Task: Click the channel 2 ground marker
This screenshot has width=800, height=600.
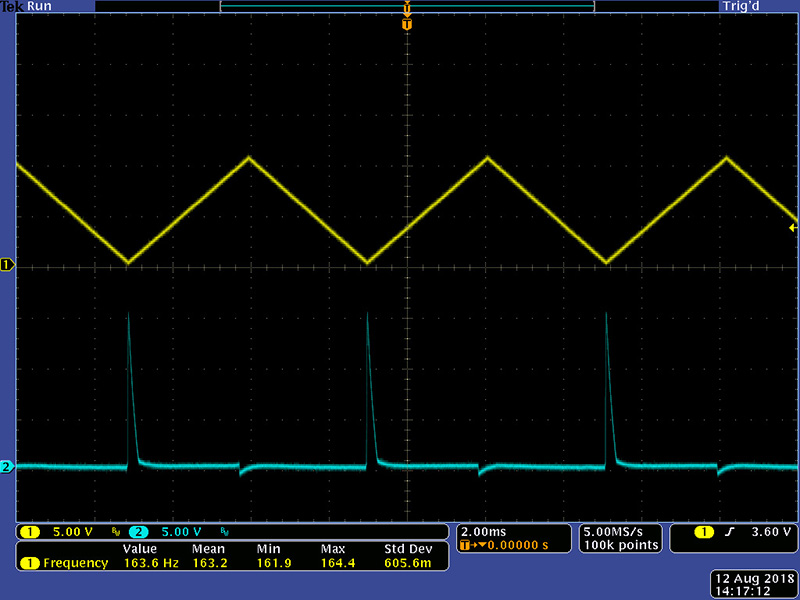Action: click(x=9, y=467)
